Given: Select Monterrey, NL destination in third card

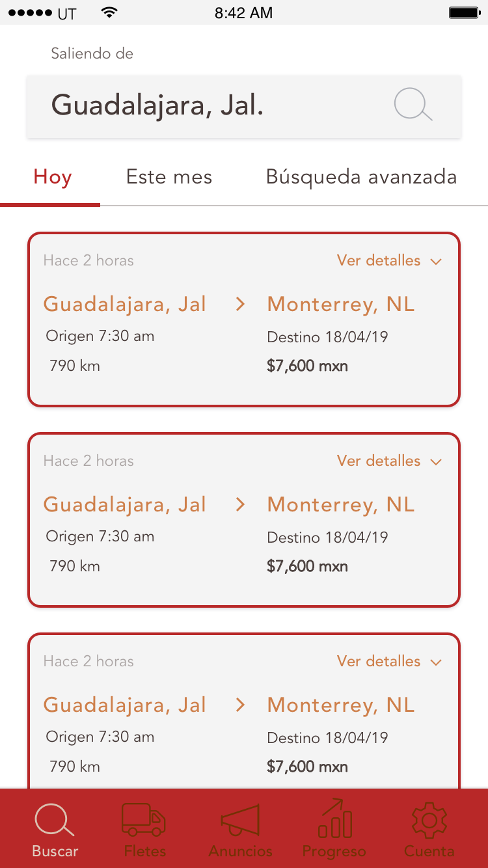Looking at the screenshot, I should tap(341, 705).
